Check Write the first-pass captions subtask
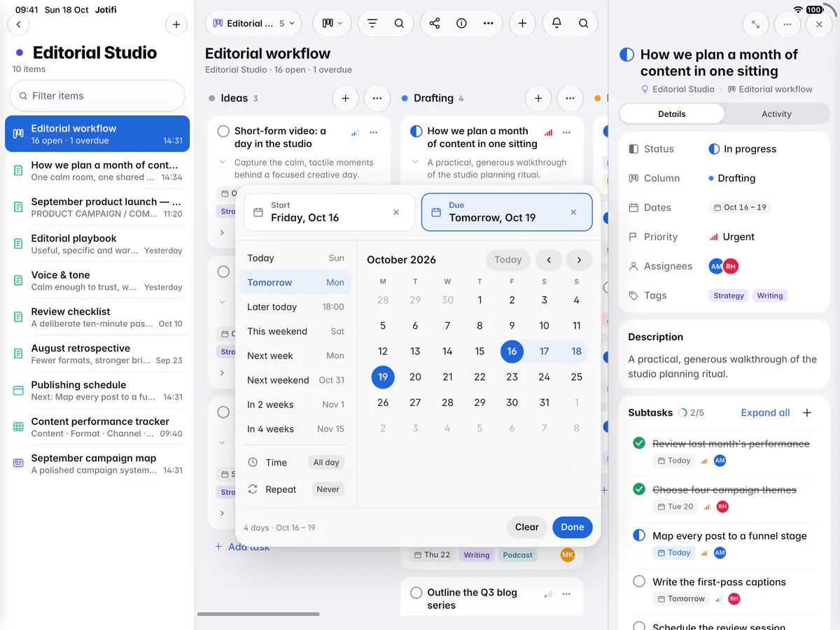840x630 pixels. (639, 582)
